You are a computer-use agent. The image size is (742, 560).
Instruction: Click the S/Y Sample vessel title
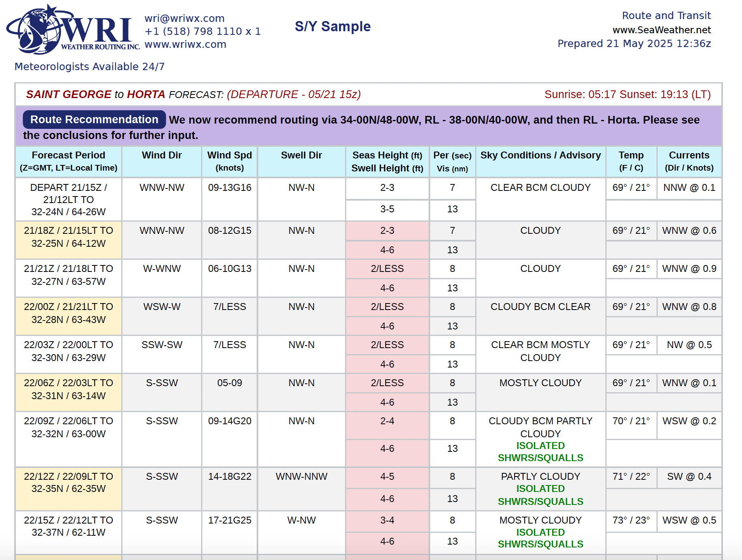coord(332,26)
